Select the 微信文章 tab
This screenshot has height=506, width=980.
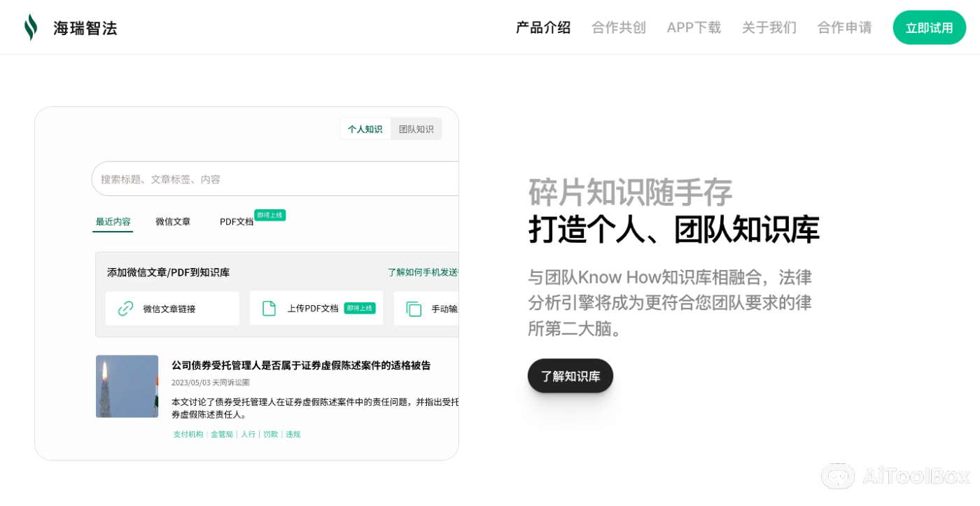pos(173,221)
